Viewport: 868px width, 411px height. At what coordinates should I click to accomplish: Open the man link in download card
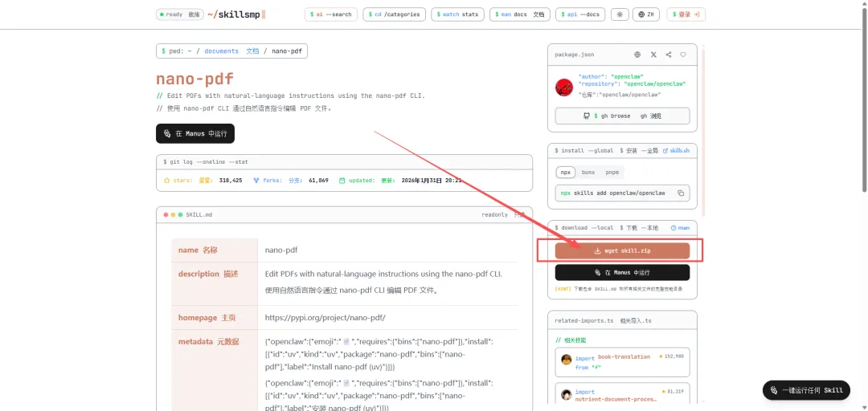(681, 228)
